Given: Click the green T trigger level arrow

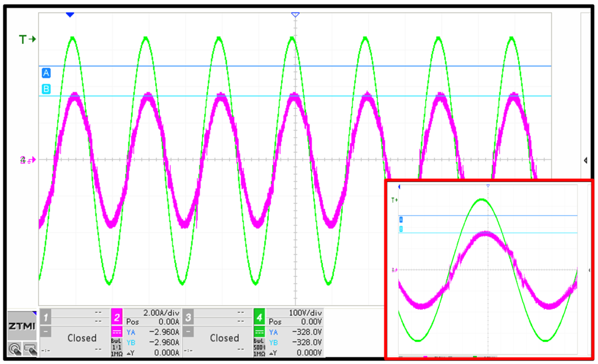Looking at the screenshot, I should [x=27, y=39].
